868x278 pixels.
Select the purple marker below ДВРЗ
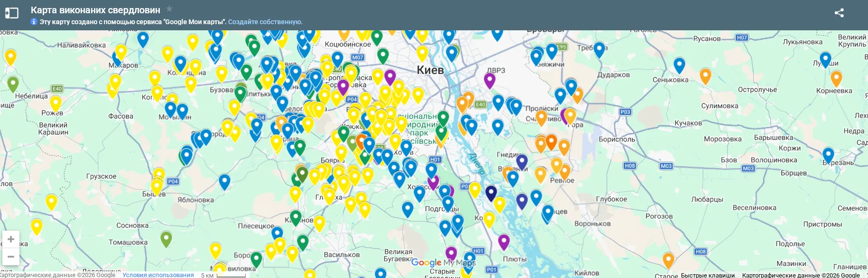point(489,81)
